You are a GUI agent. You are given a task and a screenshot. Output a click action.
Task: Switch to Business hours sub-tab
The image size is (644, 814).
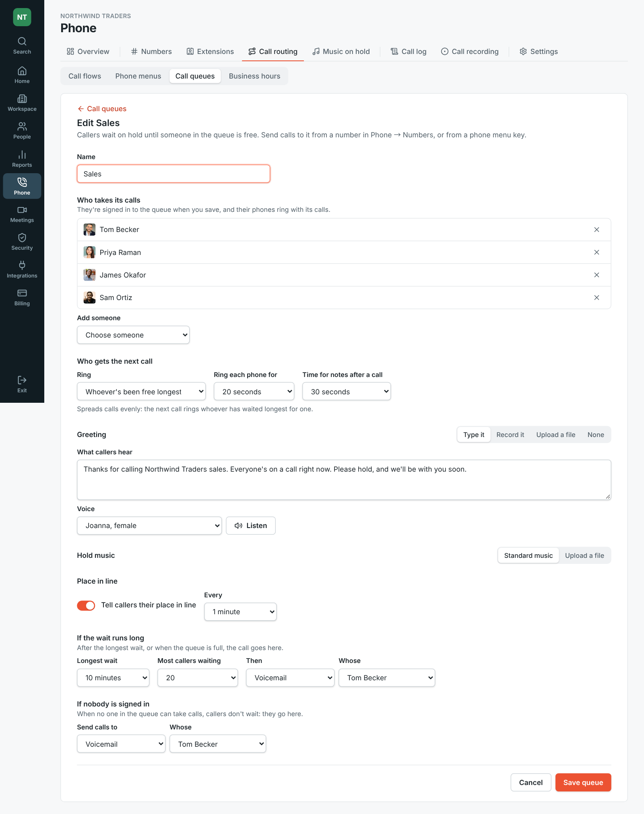coord(254,76)
